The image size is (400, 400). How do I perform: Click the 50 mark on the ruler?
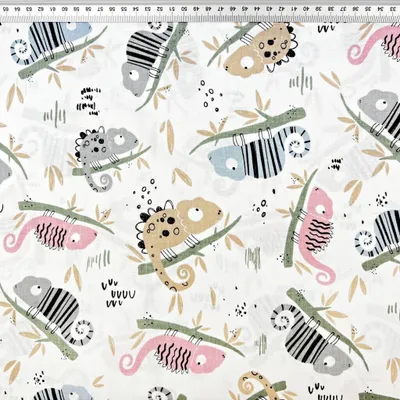coord(184,9)
